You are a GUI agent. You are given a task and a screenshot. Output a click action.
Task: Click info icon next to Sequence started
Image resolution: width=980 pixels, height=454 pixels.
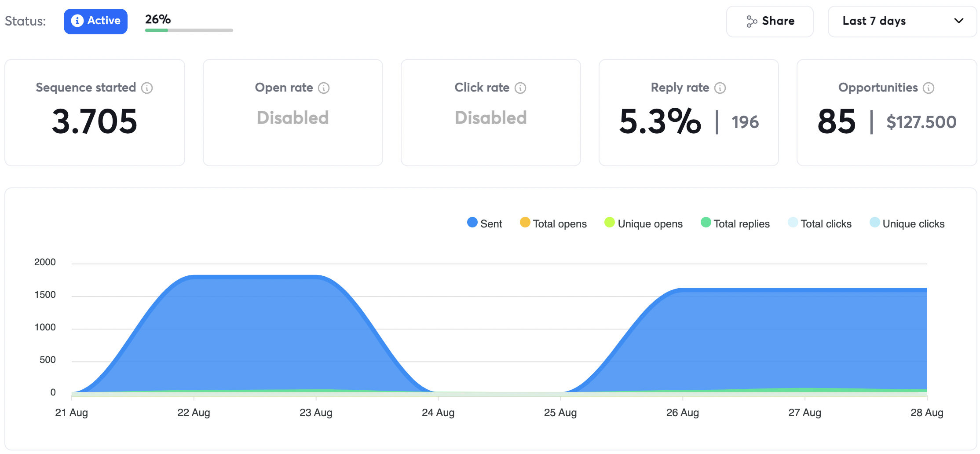click(x=147, y=88)
